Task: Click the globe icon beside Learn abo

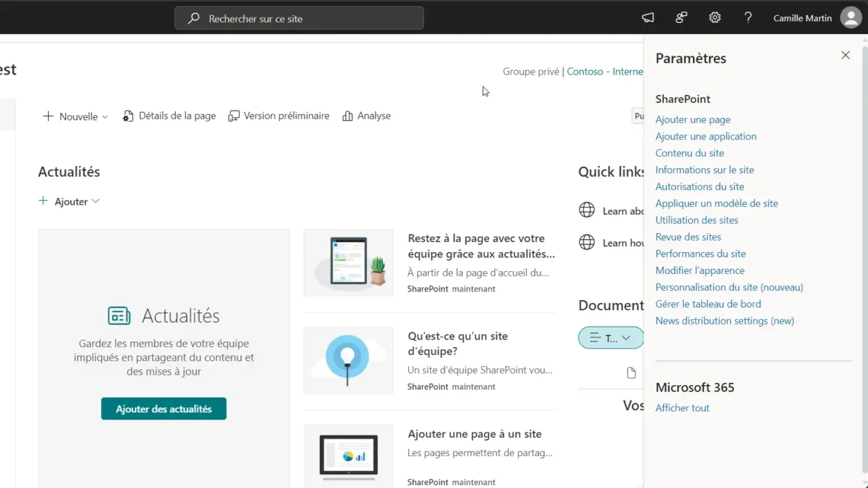Action: tap(587, 210)
